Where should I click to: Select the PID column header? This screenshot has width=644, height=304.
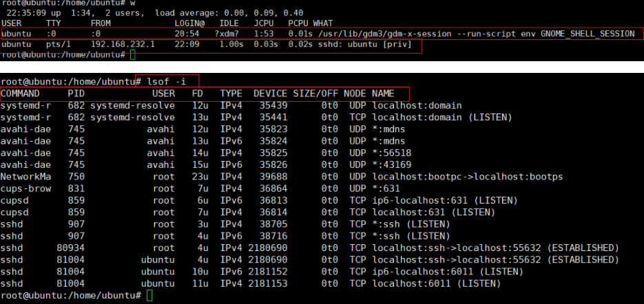76,94
